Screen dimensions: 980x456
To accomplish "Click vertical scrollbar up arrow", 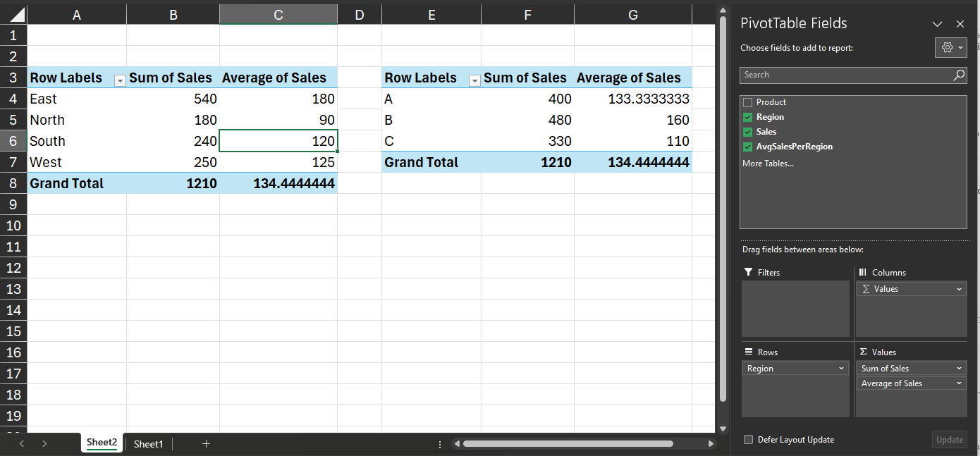I will [x=722, y=11].
